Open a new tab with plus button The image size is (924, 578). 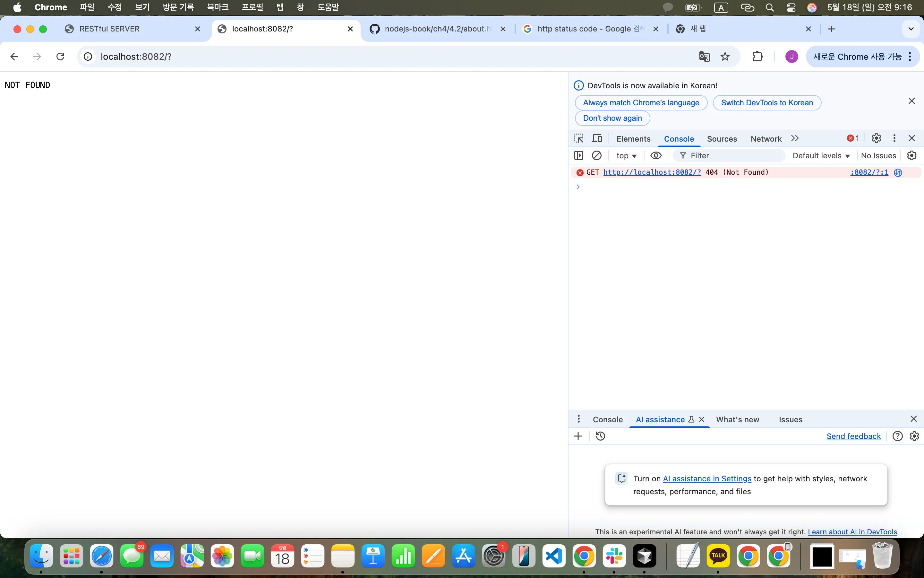coord(832,29)
